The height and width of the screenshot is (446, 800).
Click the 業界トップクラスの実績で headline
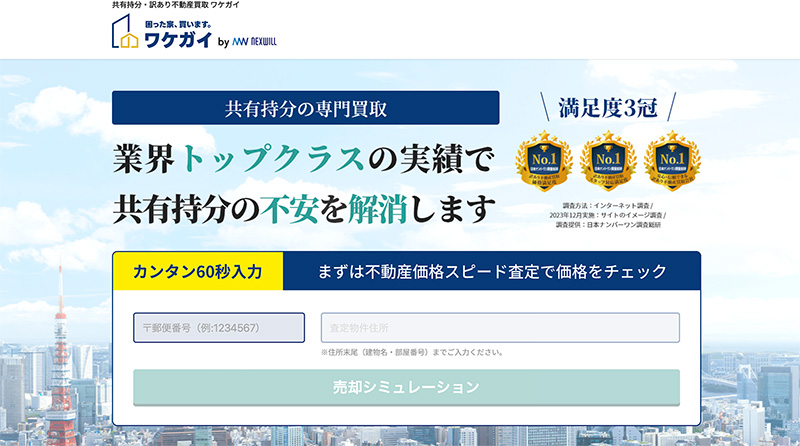[x=304, y=159]
